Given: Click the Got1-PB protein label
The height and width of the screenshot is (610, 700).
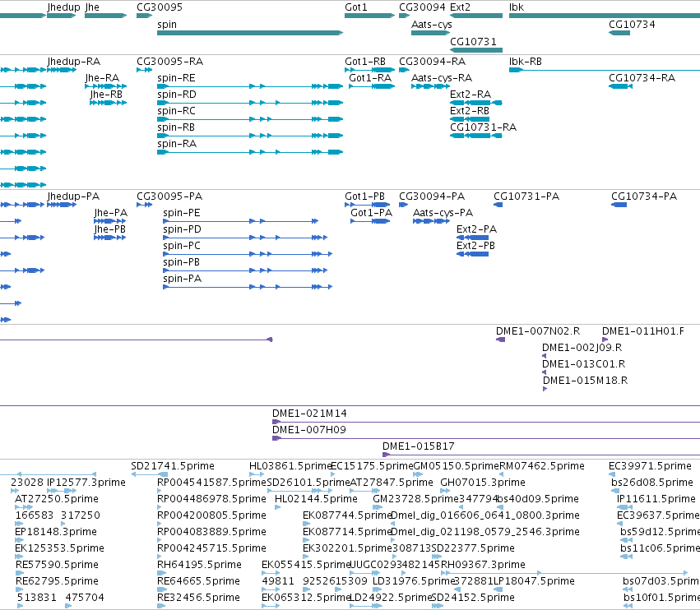Looking at the screenshot, I should pos(364,196).
